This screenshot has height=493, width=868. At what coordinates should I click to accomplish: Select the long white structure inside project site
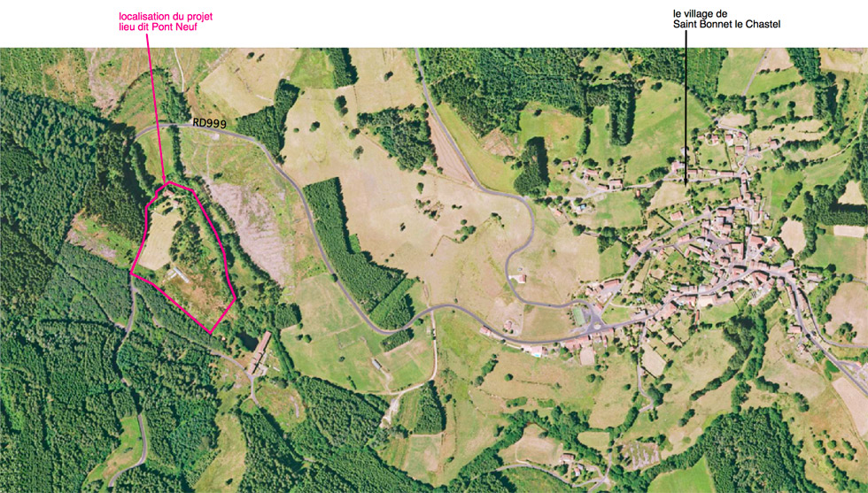tap(181, 273)
